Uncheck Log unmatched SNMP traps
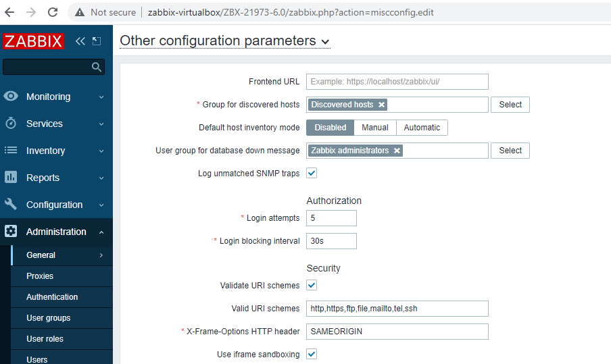 pyautogui.click(x=312, y=173)
